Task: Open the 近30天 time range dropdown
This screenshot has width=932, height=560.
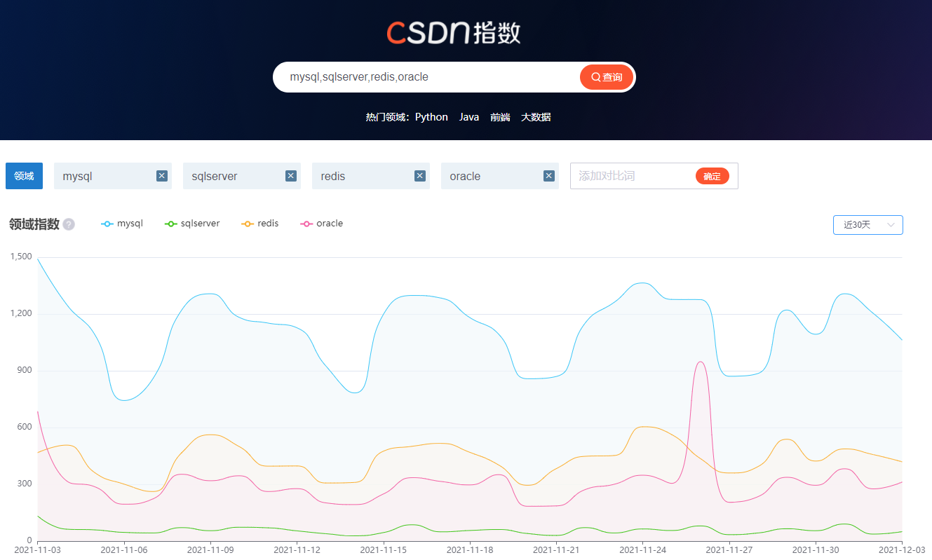Action: click(x=868, y=225)
